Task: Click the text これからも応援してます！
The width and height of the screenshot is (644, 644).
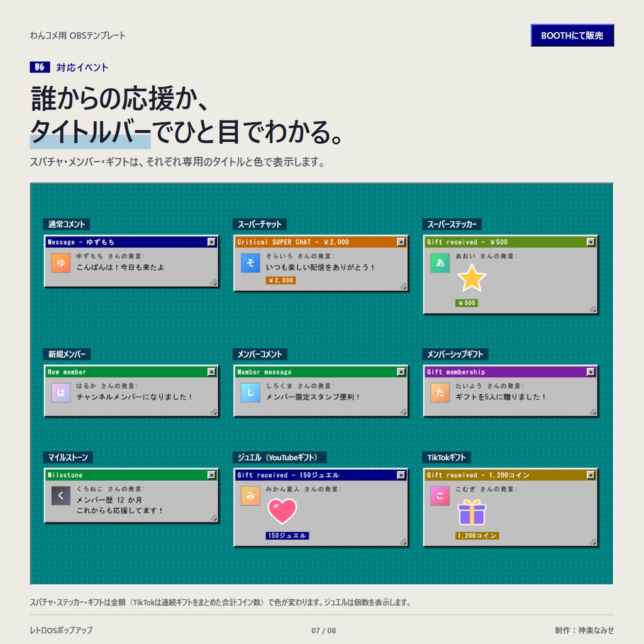Action: [120, 511]
